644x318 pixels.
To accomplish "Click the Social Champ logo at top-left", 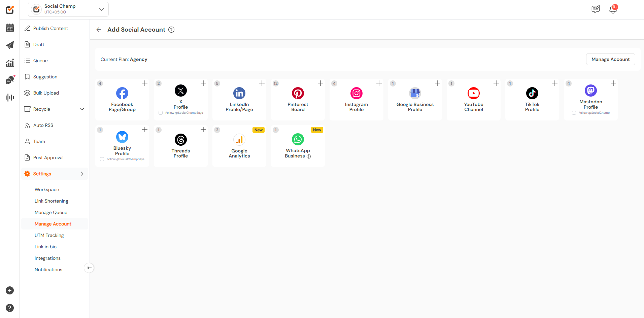I will point(10,10).
